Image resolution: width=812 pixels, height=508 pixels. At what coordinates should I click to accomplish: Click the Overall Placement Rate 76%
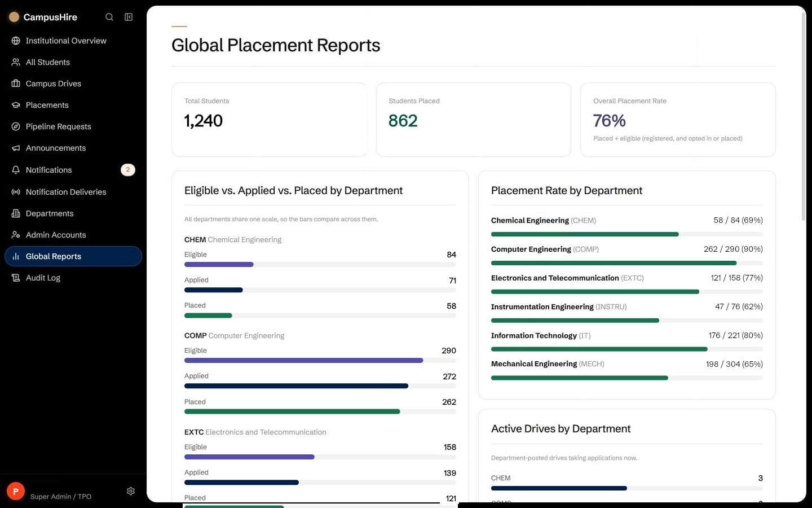[x=610, y=121]
